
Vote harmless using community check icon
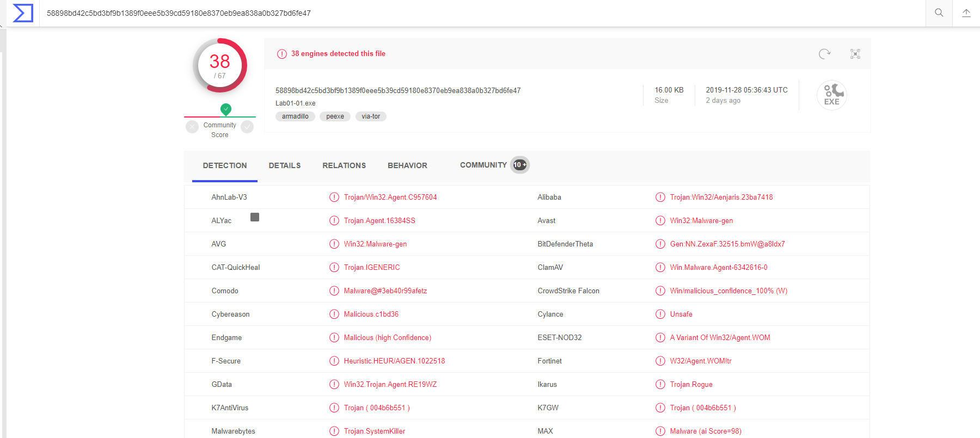pyautogui.click(x=247, y=127)
